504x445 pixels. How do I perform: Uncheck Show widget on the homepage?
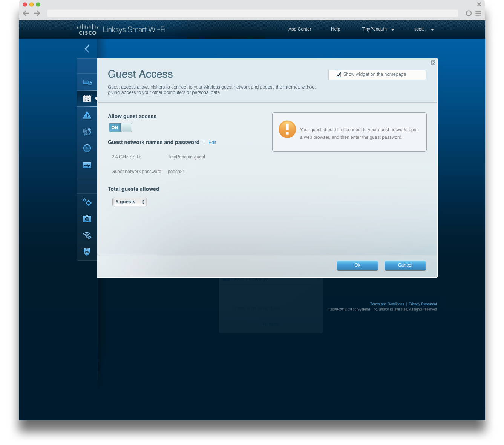tap(339, 74)
